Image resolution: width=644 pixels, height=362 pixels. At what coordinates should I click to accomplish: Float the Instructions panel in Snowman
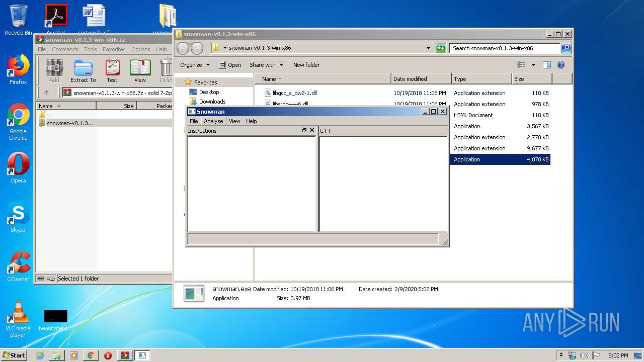click(x=304, y=130)
